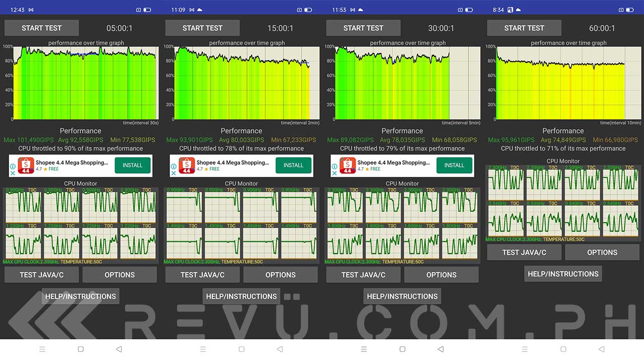Tap the back nav icon, 11:09 screen

click(x=280, y=349)
